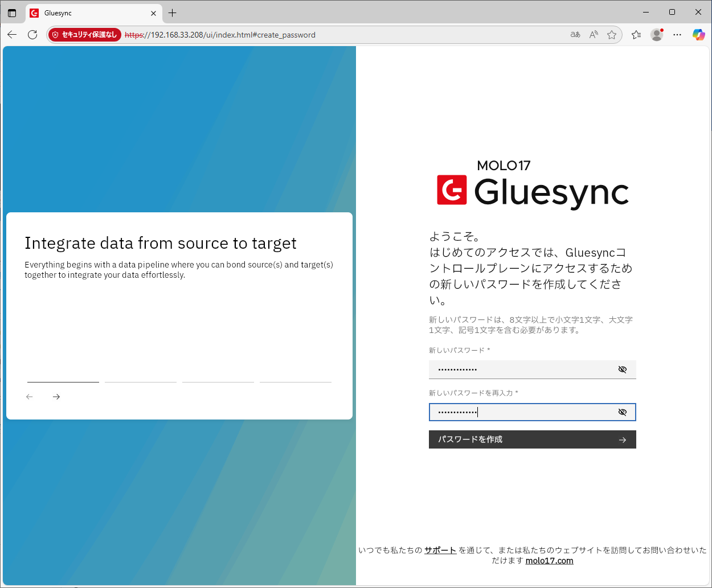Image resolution: width=712 pixels, height=588 pixels.
Task: Click the 新しいパスワードを再入力 input field
Action: tap(521, 412)
